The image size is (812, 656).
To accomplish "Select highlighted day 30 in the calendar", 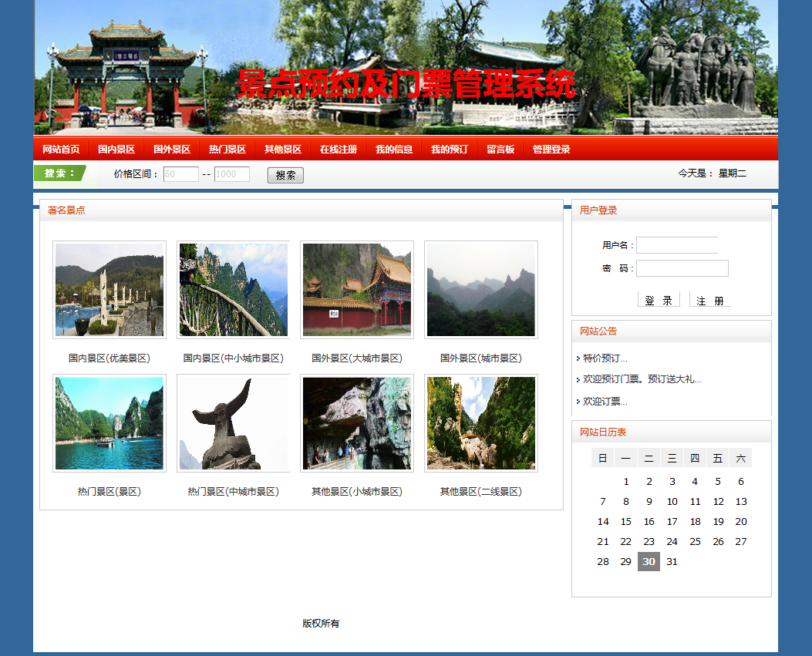I will tap(649, 561).
